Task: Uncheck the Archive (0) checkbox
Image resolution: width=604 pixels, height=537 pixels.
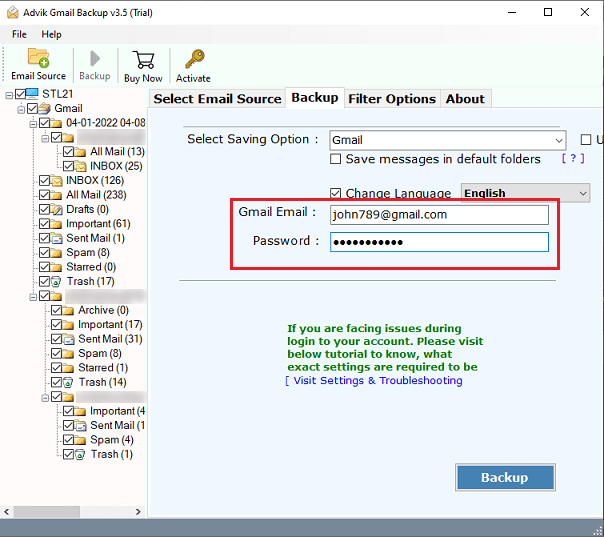Action: (56, 310)
